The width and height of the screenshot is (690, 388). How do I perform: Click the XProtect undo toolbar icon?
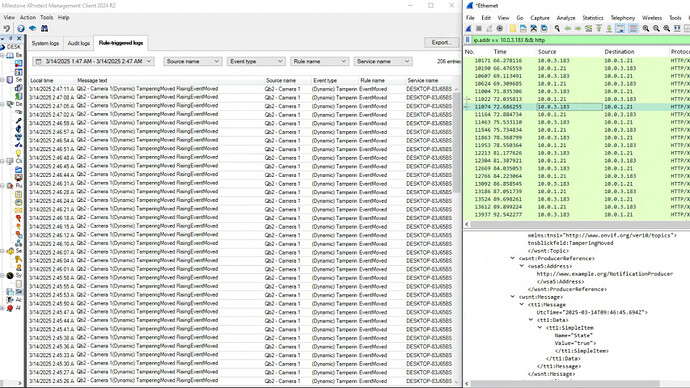point(7,29)
